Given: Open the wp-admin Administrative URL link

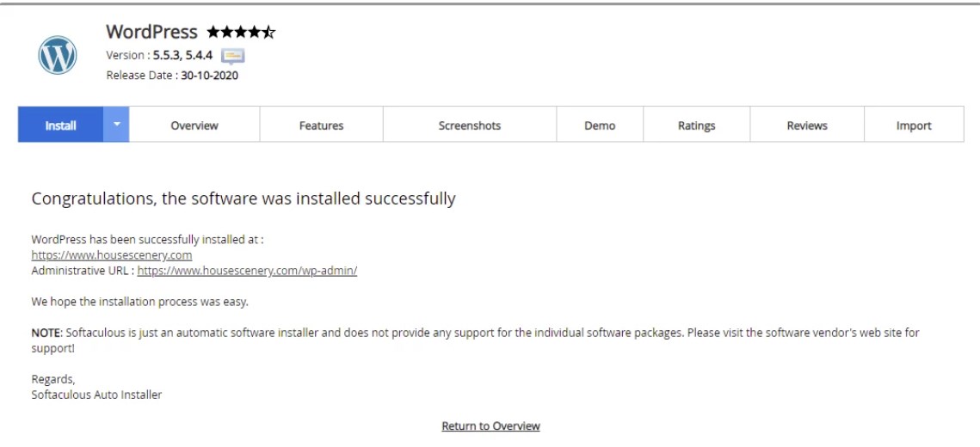Looking at the screenshot, I should 247,271.
